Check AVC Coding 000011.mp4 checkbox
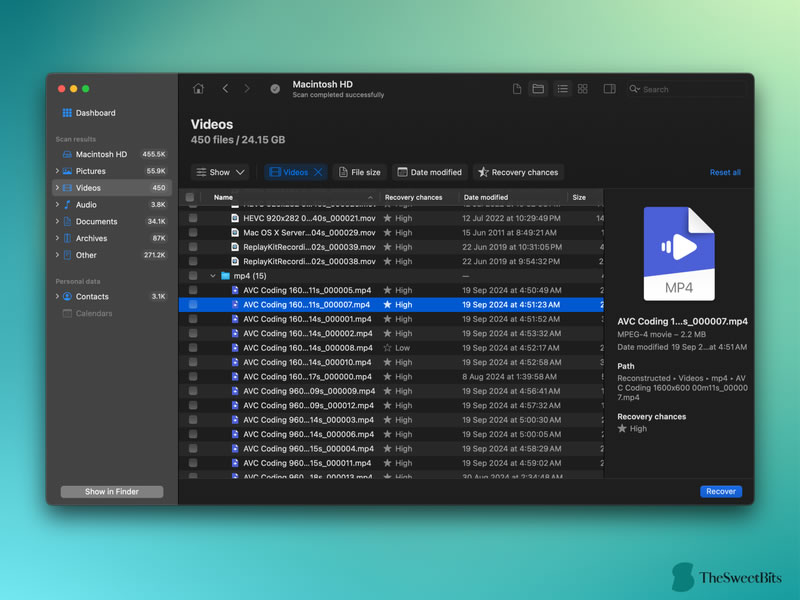800x600 pixels. click(193, 463)
